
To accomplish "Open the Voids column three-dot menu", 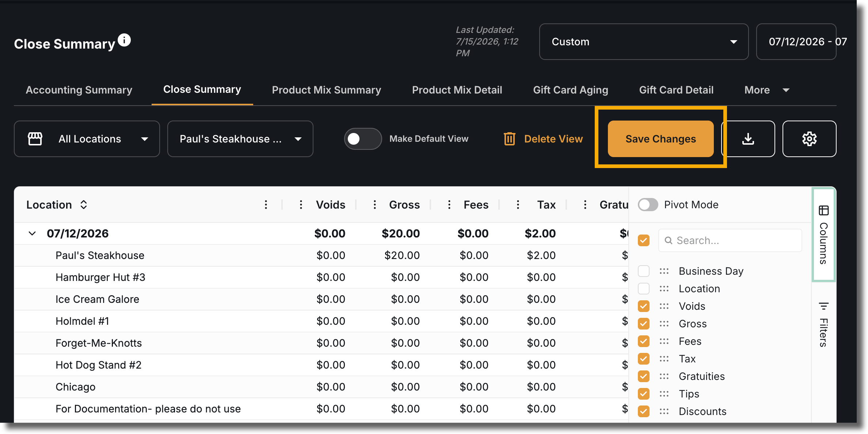I will [301, 205].
